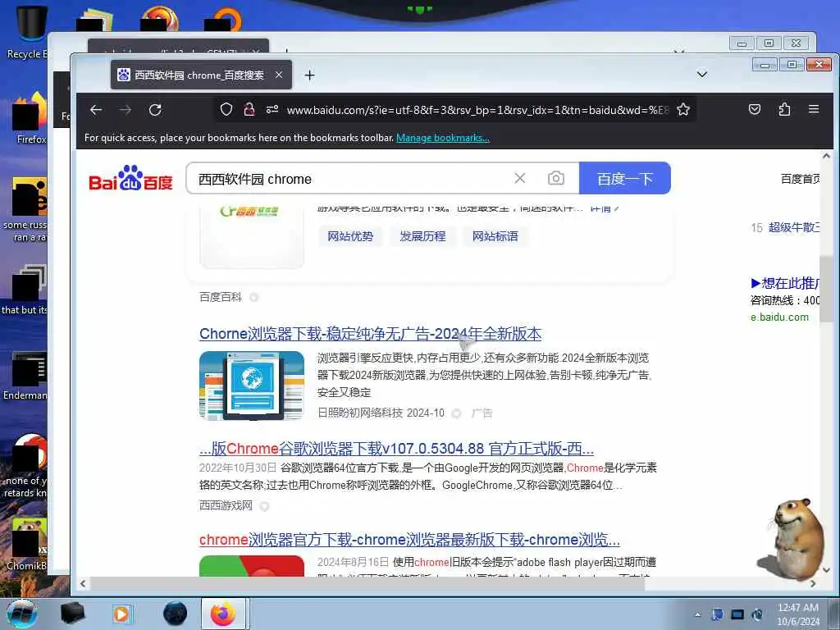Click the network monitor tray icon
840x630 pixels.
pos(737,614)
